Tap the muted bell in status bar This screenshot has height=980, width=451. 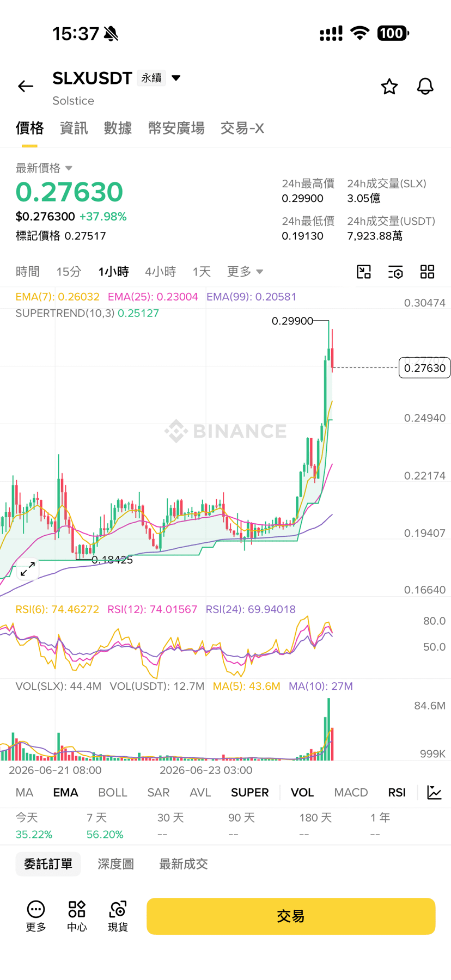tap(111, 34)
